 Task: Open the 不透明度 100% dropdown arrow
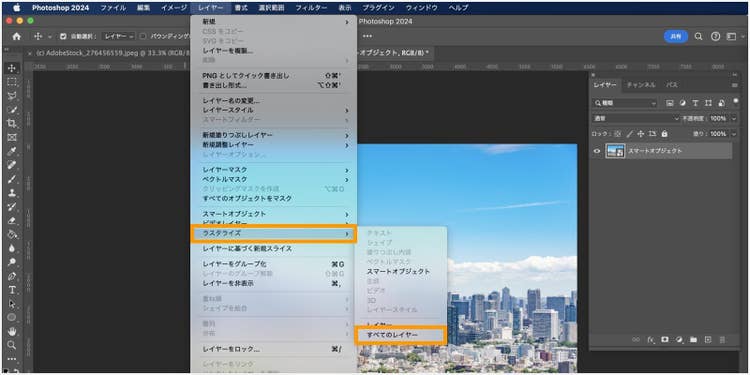click(734, 118)
